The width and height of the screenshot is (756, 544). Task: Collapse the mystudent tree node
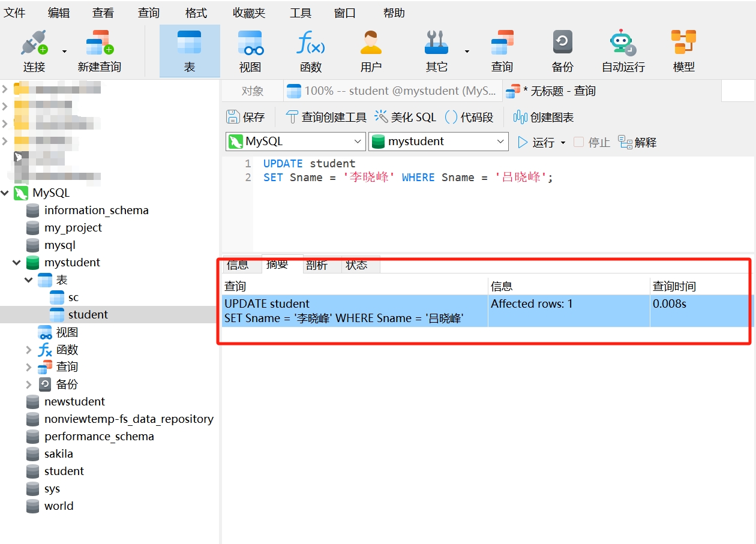tap(17, 262)
